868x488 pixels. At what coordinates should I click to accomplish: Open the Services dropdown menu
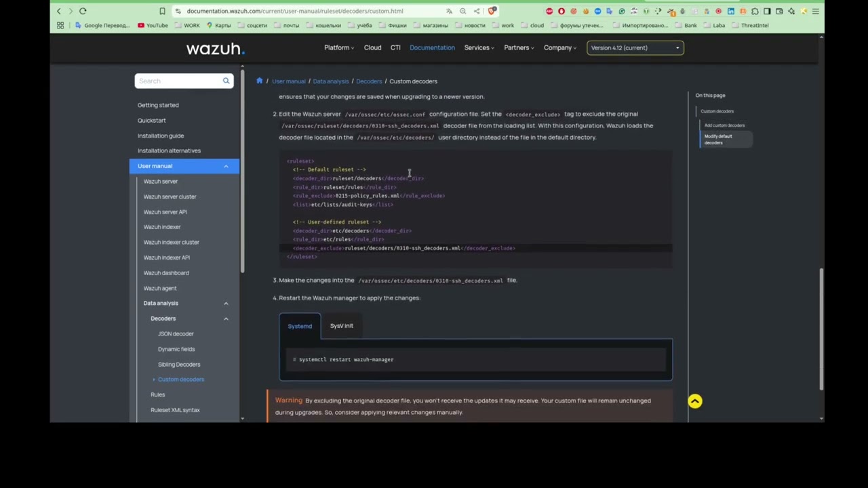click(479, 47)
